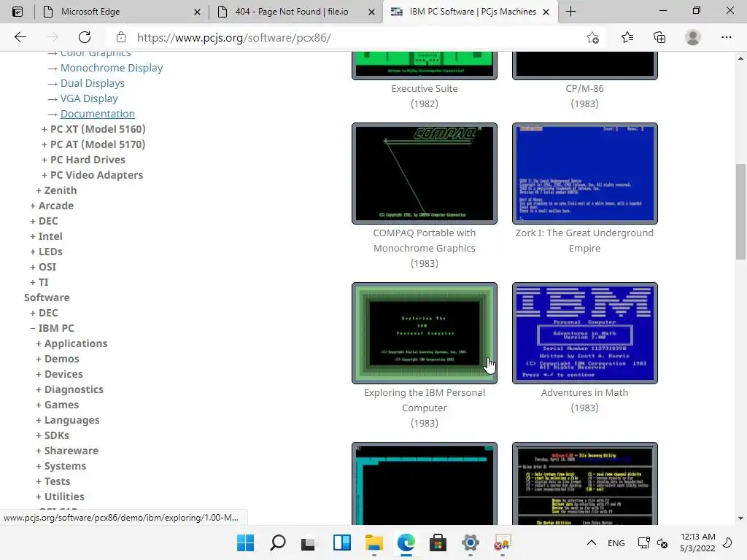747x560 pixels.
Task: Open clock and date in system tray
Action: coord(697,542)
